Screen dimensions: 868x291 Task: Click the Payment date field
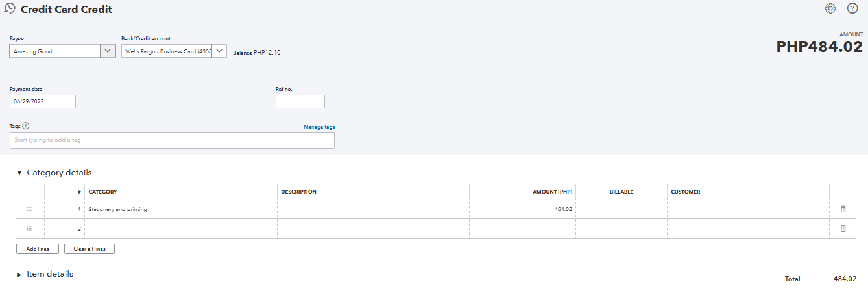pyautogui.click(x=43, y=102)
